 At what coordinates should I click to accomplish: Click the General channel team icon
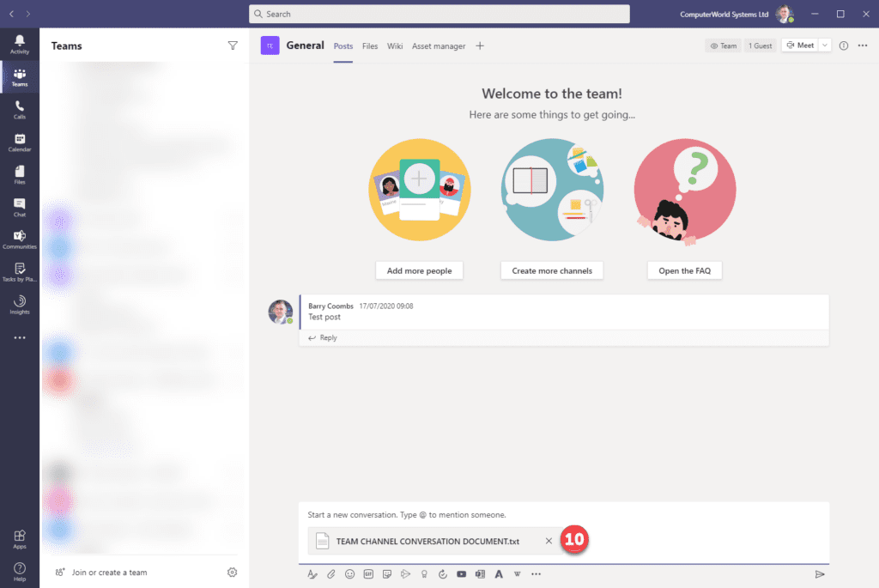click(x=270, y=45)
